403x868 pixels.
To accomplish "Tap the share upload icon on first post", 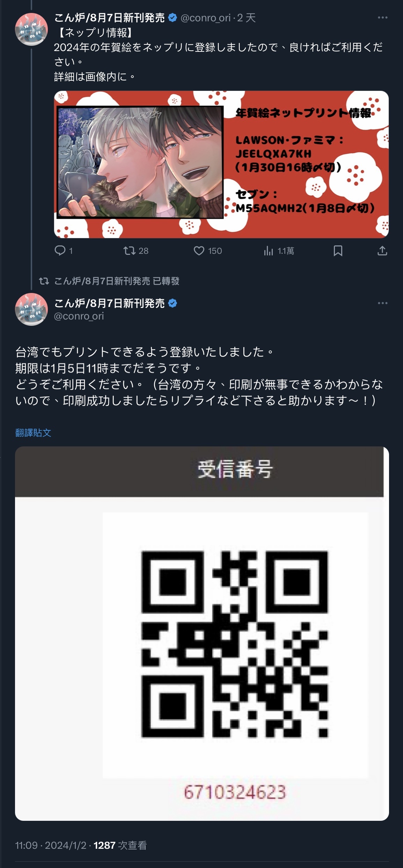I will coord(382,250).
